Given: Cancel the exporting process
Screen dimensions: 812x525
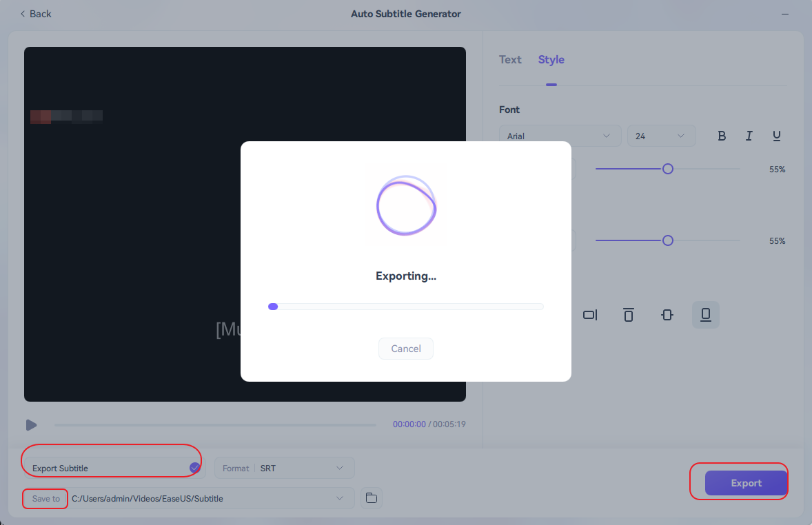Looking at the screenshot, I should coord(405,349).
